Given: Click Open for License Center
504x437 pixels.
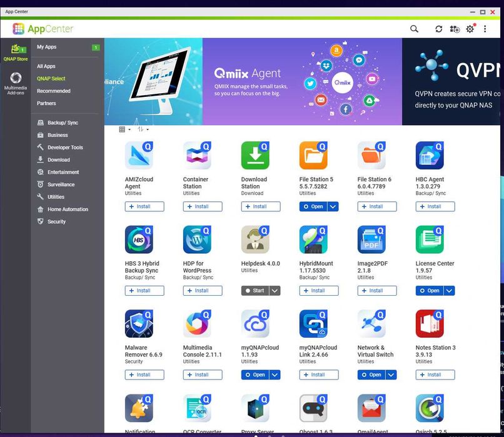Looking at the screenshot, I should [430, 291].
